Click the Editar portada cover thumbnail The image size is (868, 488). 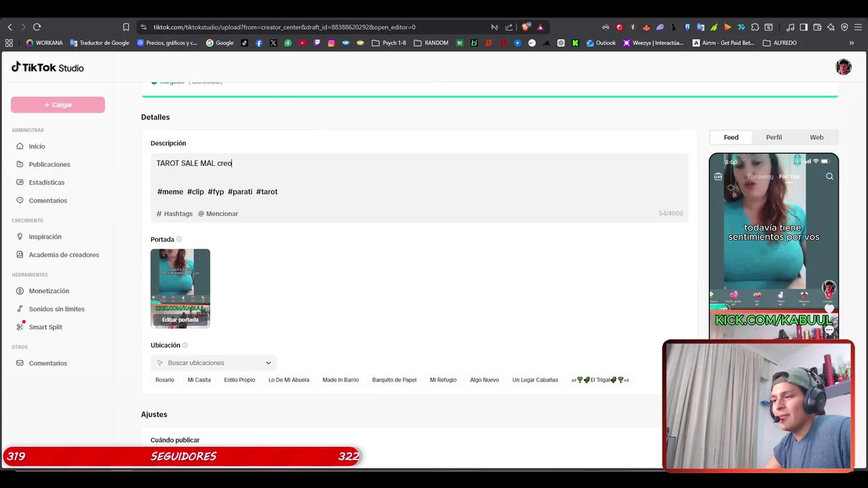(180, 289)
